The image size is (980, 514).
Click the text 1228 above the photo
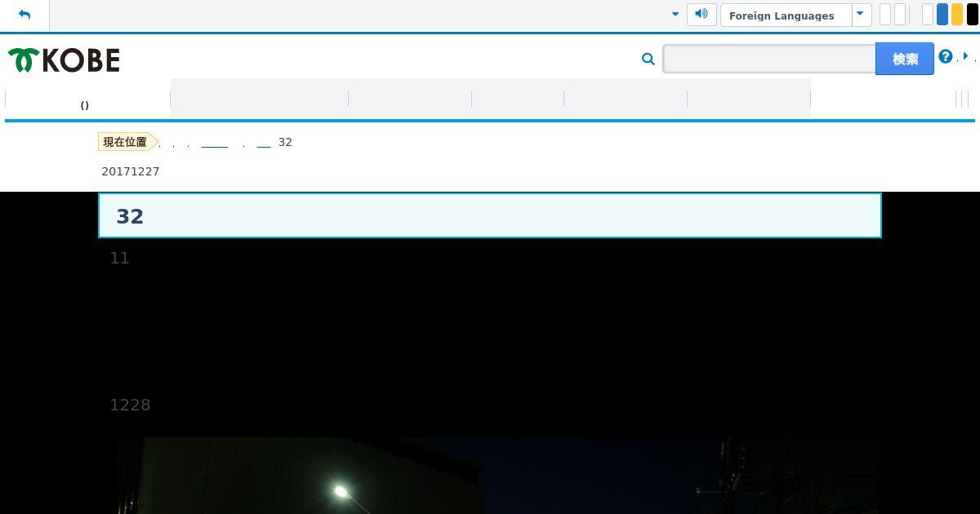click(130, 405)
